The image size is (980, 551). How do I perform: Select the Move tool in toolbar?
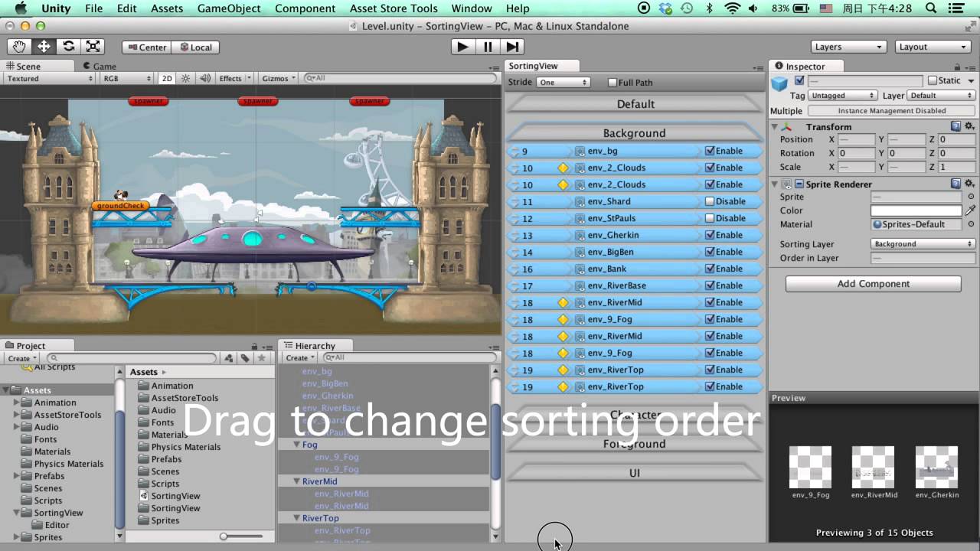click(x=44, y=47)
